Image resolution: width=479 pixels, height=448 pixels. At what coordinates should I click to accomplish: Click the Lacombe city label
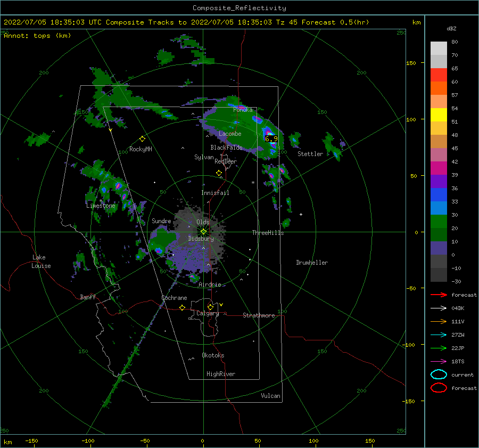coord(230,134)
